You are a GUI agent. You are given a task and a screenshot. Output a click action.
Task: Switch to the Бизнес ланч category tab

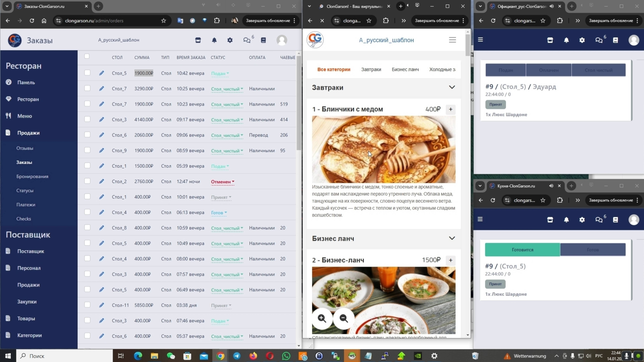pos(405,69)
